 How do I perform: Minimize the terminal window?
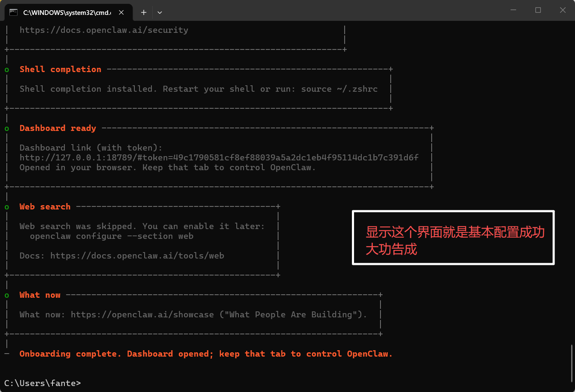point(513,10)
